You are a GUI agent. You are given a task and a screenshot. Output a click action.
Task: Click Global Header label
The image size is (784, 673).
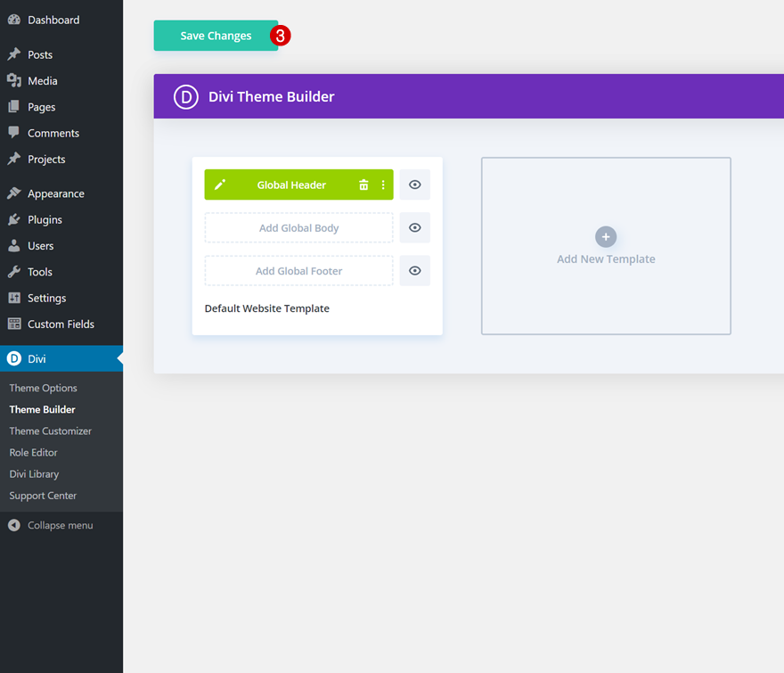pos(291,185)
